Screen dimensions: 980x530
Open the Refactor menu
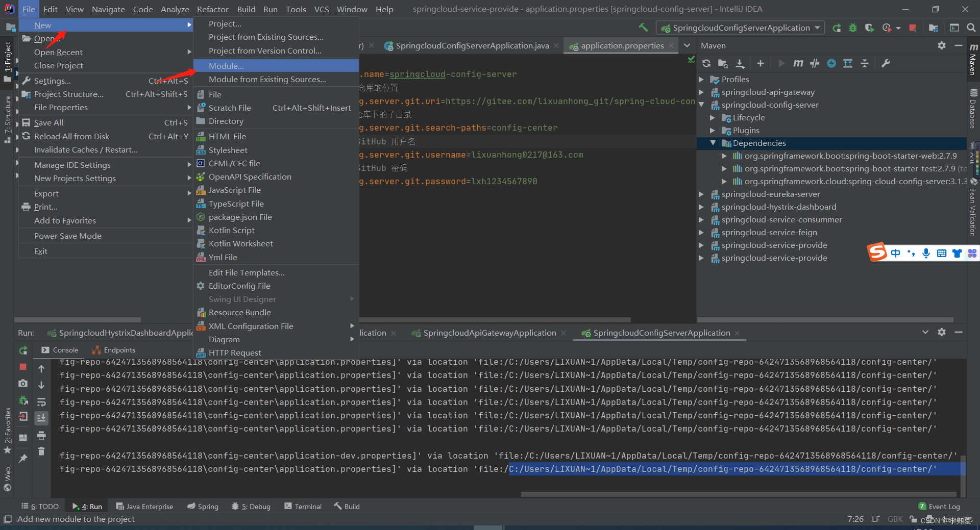pos(212,9)
